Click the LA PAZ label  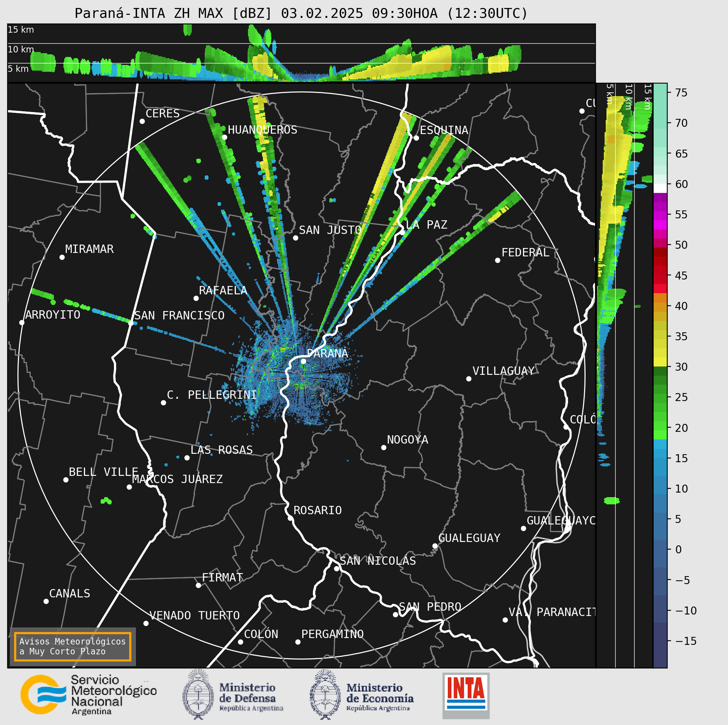tap(426, 224)
